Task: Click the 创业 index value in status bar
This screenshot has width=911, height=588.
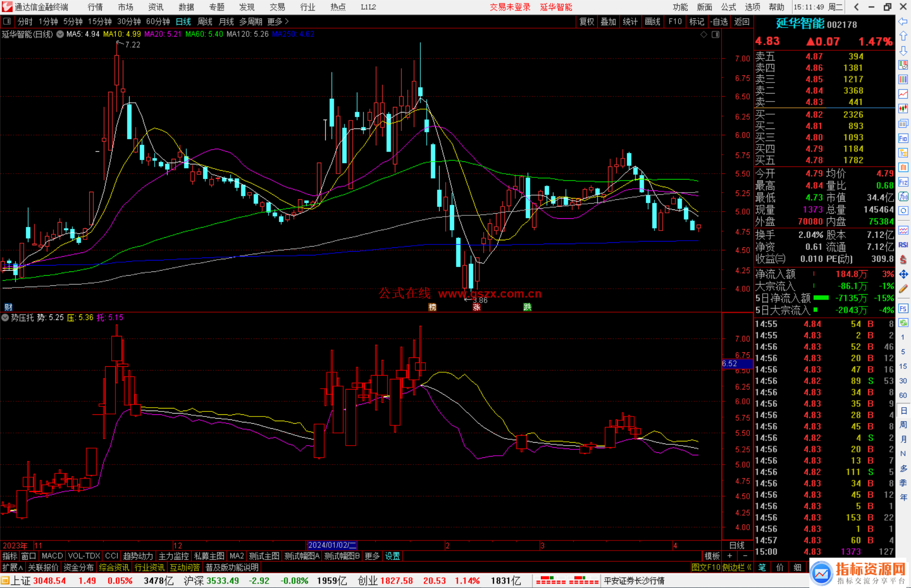Action: click(396, 581)
